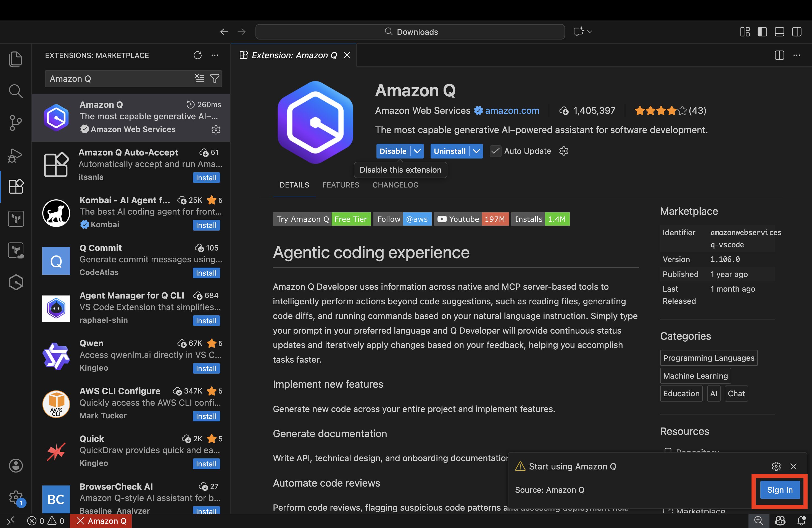
Task: Toggle the bottom panel layout icon
Action: pos(780,32)
